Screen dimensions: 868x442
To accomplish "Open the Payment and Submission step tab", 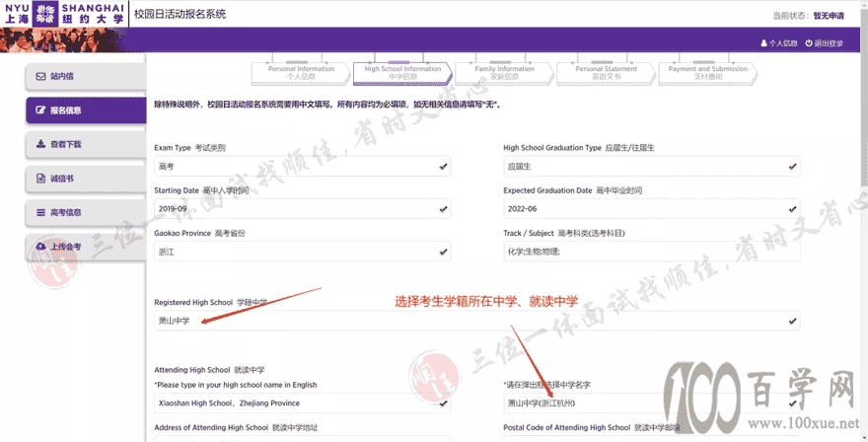I will pos(707,73).
